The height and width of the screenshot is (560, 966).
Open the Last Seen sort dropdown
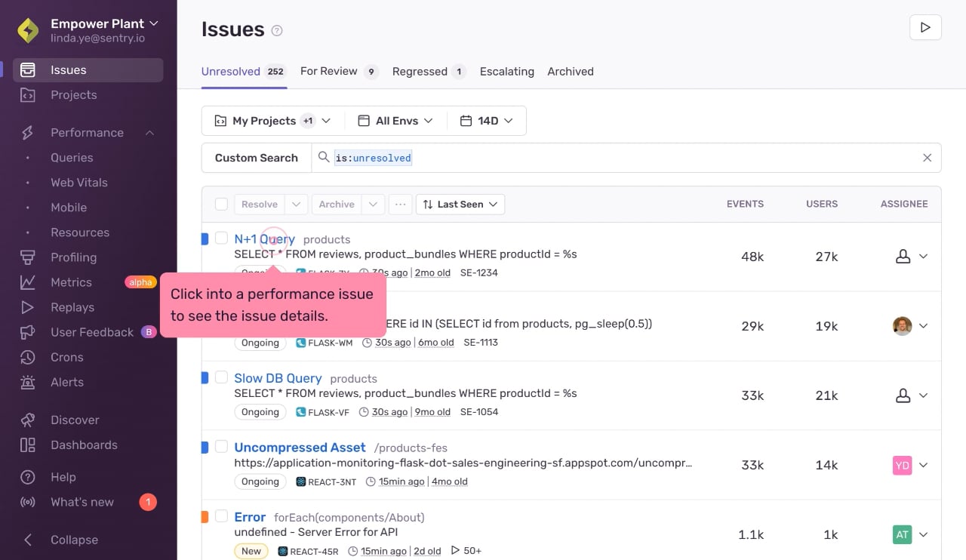pos(460,205)
